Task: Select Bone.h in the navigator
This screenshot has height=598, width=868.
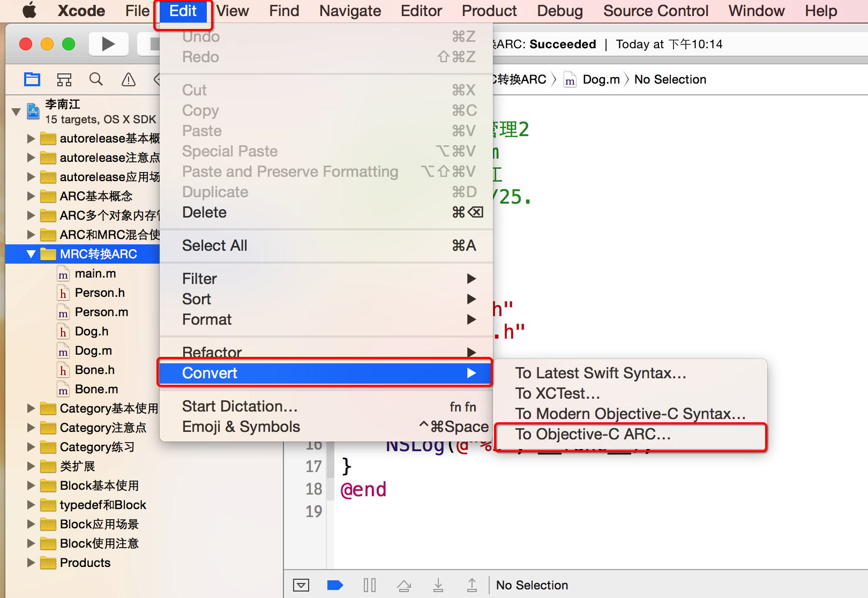Action: [x=95, y=370]
